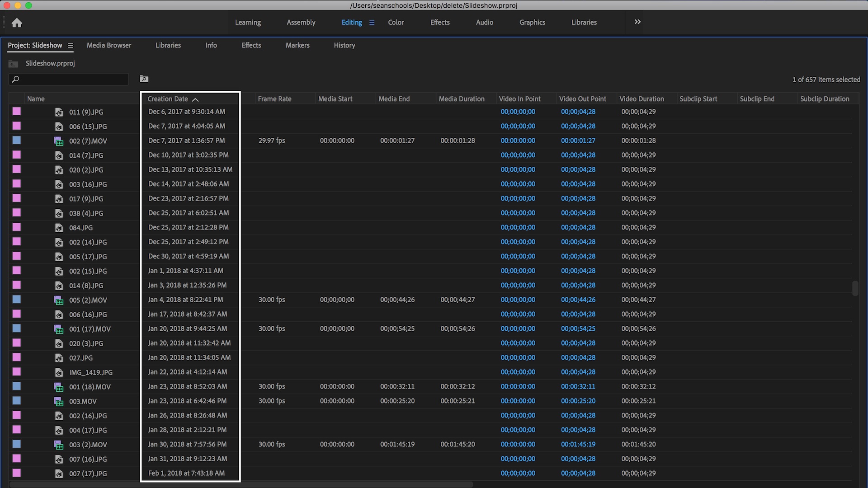Click the blue label swatch of 003 (2).MOV

[x=17, y=444]
